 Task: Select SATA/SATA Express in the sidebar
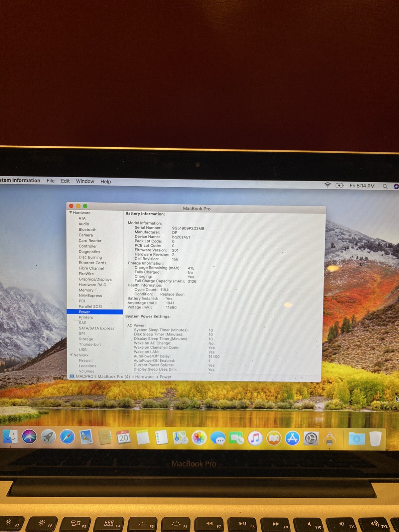96,328
